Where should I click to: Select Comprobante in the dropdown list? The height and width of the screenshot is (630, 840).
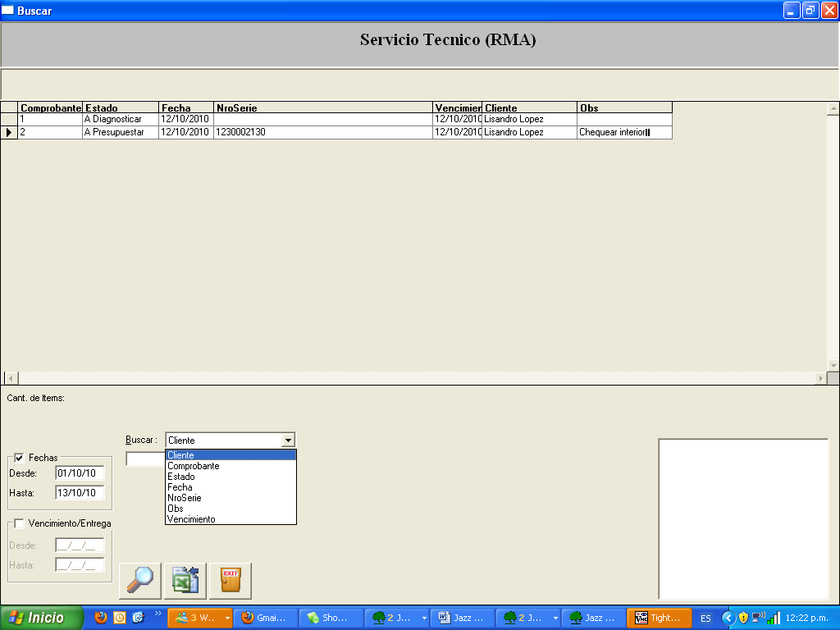[x=231, y=466]
